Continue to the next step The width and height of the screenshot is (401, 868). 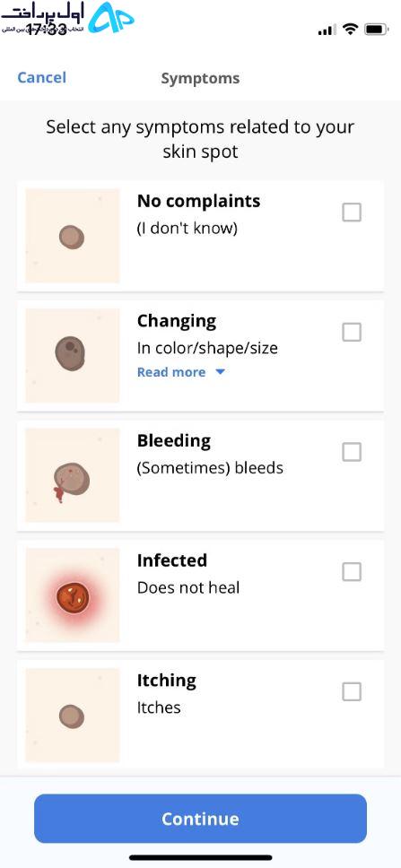point(201,819)
